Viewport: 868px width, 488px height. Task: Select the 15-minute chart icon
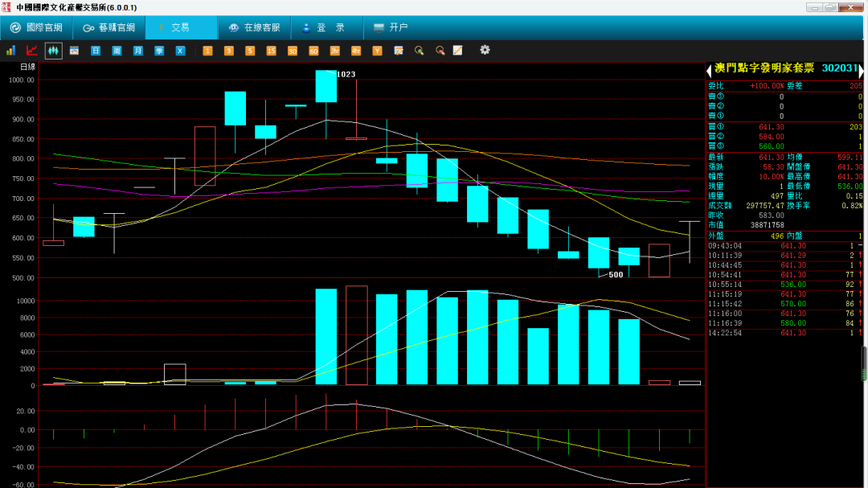pos(272,51)
